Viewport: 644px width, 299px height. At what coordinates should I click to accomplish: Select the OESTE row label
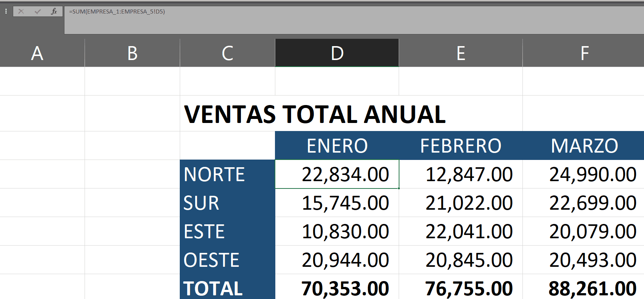click(x=227, y=260)
